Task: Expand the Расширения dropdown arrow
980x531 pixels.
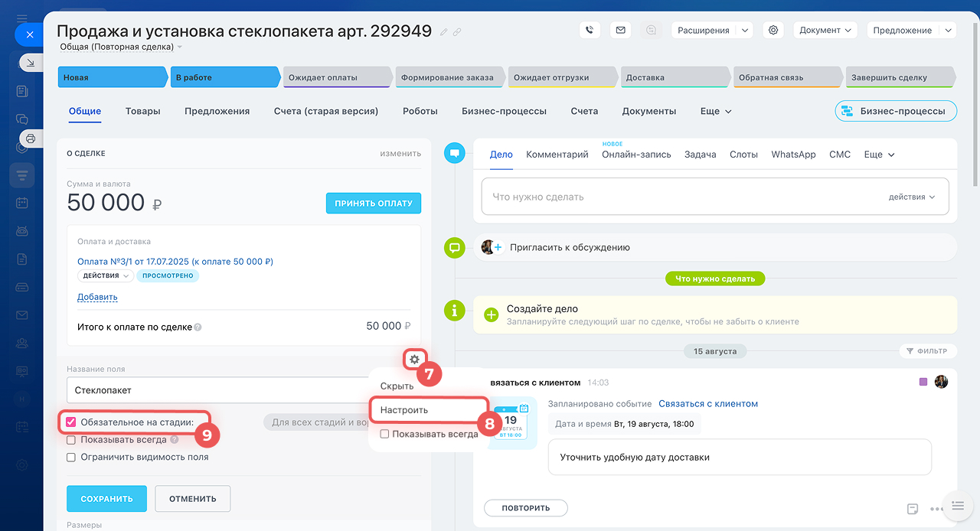Action: [x=744, y=31]
